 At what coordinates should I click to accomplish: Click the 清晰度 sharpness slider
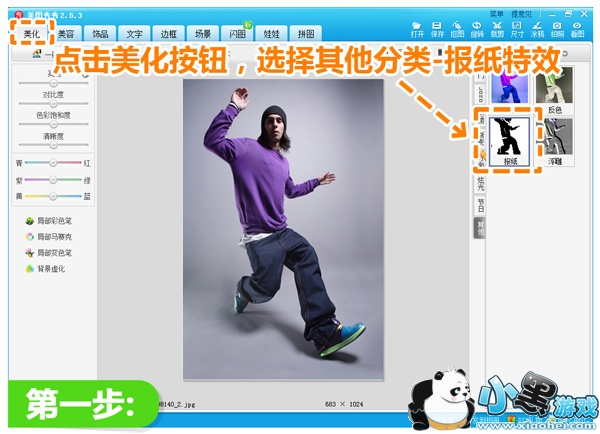coord(53,145)
